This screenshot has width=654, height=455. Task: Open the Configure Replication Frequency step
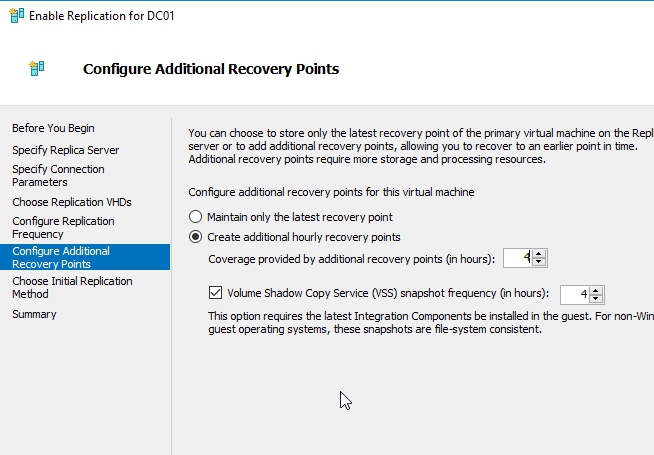(x=63, y=227)
